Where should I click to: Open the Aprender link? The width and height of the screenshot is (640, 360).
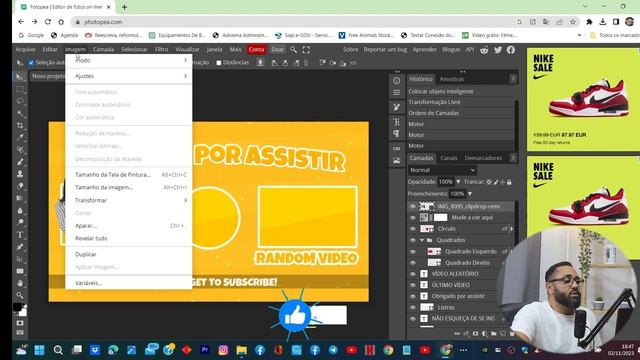click(x=424, y=50)
